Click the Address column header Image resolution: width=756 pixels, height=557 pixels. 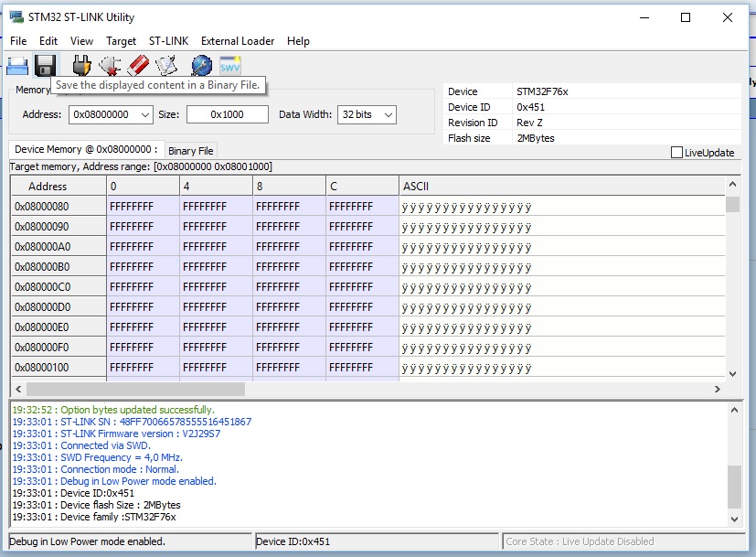[59, 187]
